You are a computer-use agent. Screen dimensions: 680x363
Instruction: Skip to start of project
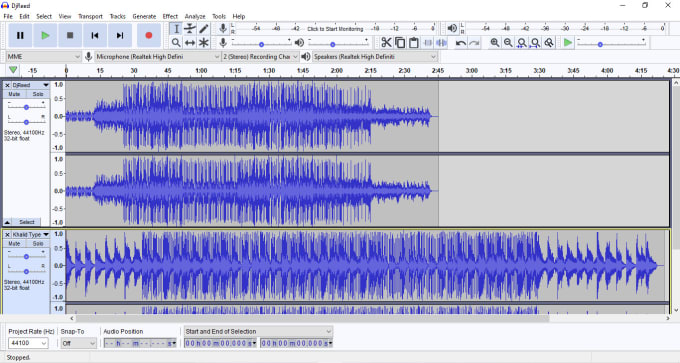[95, 36]
